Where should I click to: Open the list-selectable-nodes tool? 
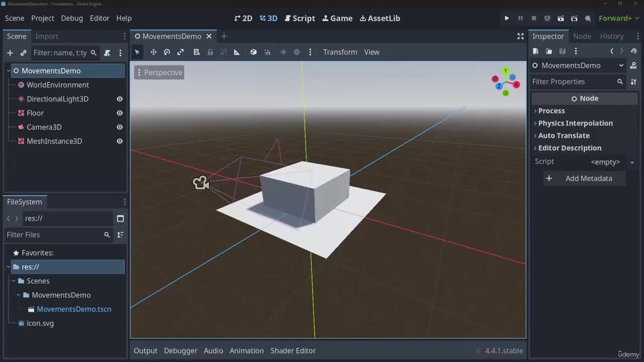click(x=197, y=52)
